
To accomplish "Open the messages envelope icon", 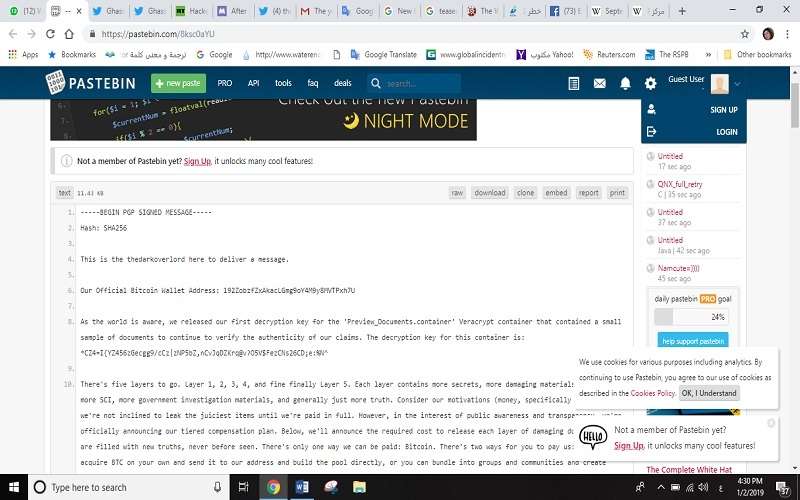I will (x=599, y=83).
